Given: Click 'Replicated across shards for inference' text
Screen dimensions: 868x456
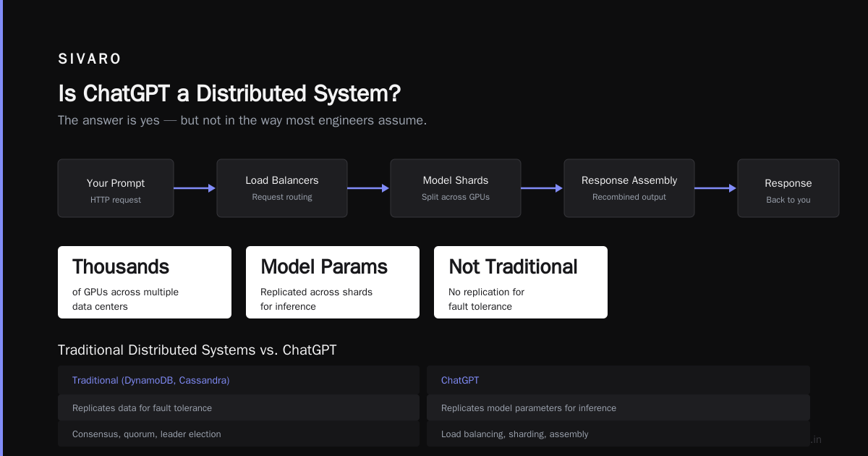Looking at the screenshot, I should (x=317, y=299).
